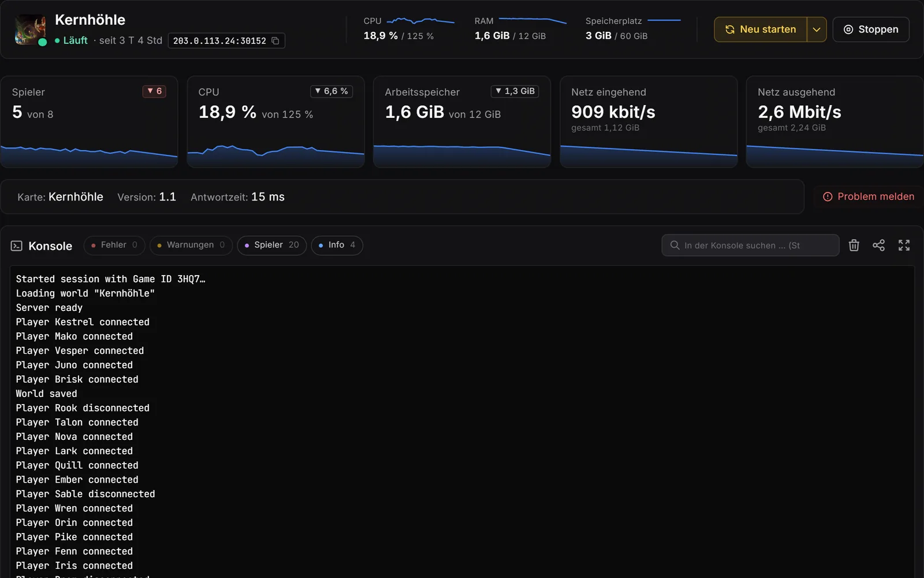Select 'Player Sable disconnected' log line
This screenshot has width=924, height=578.
click(x=85, y=494)
